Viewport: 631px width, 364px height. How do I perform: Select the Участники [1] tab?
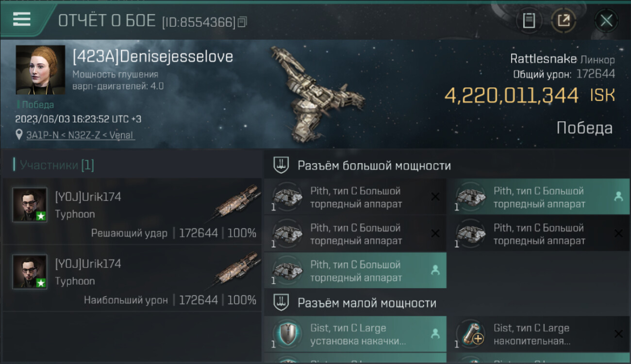(x=54, y=165)
